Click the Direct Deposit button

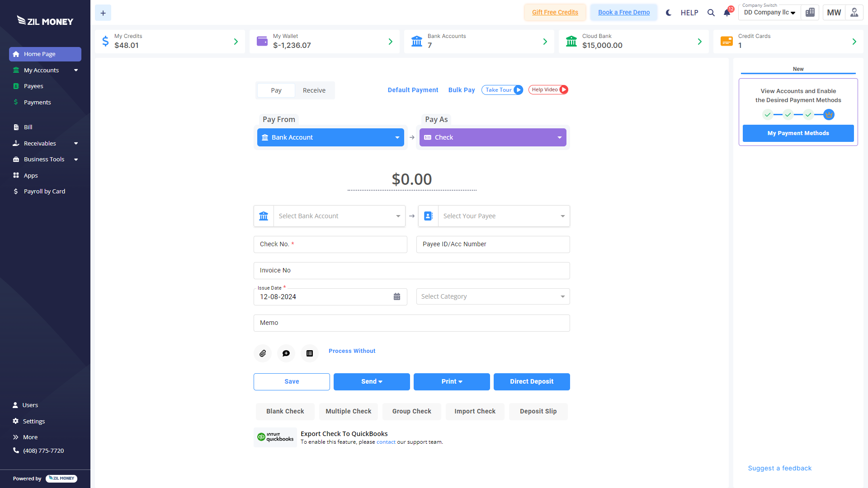tap(532, 381)
